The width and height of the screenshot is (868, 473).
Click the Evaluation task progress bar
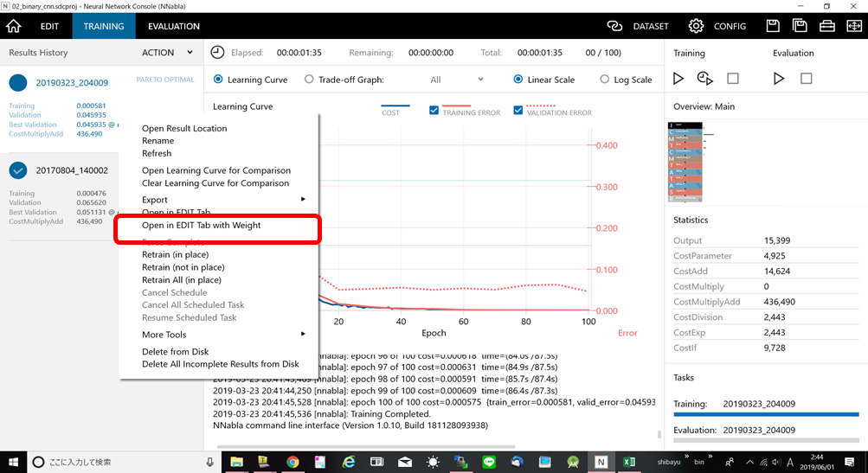[x=766, y=440]
